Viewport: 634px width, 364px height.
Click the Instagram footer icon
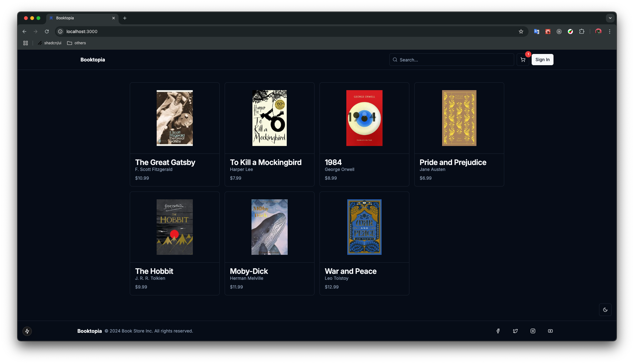(533, 331)
